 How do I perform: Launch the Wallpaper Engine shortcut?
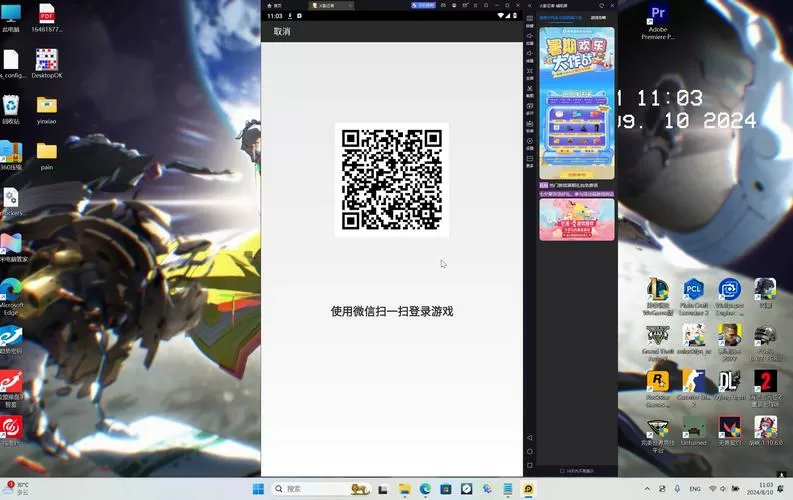[x=729, y=296]
